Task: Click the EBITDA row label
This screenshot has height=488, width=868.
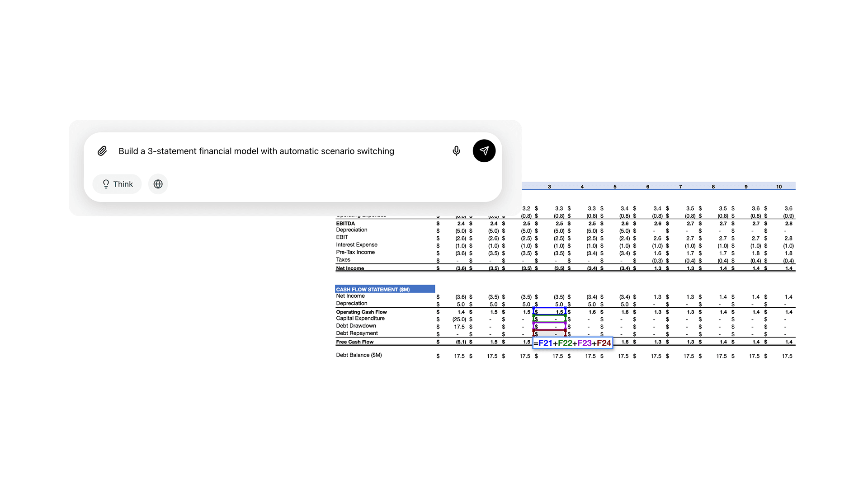Action: click(x=345, y=223)
